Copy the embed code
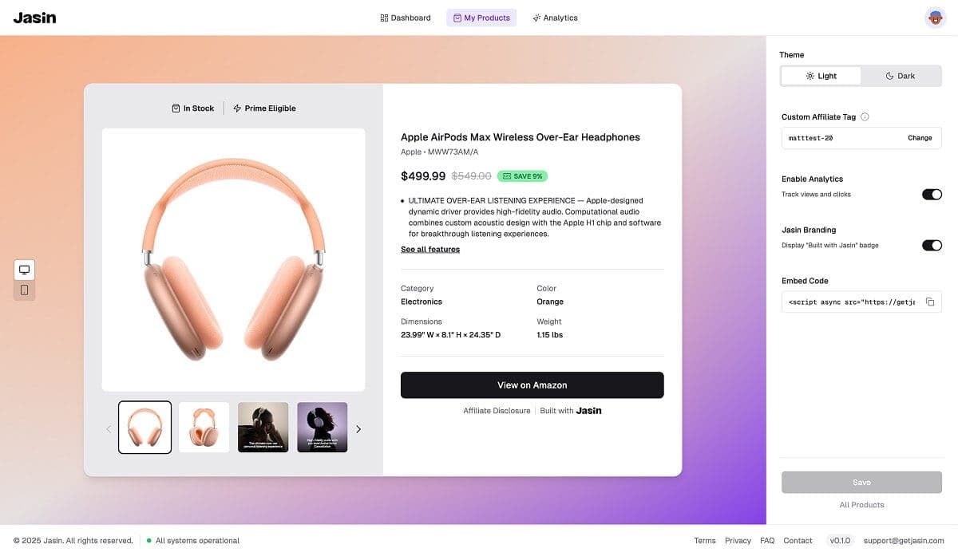The image size is (958, 560). [x=930, y=302]
